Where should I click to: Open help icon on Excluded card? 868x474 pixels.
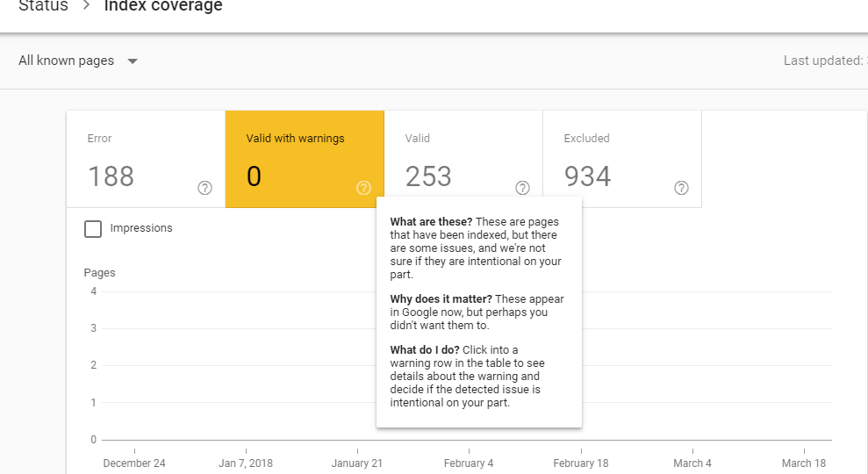pos(681,188)
